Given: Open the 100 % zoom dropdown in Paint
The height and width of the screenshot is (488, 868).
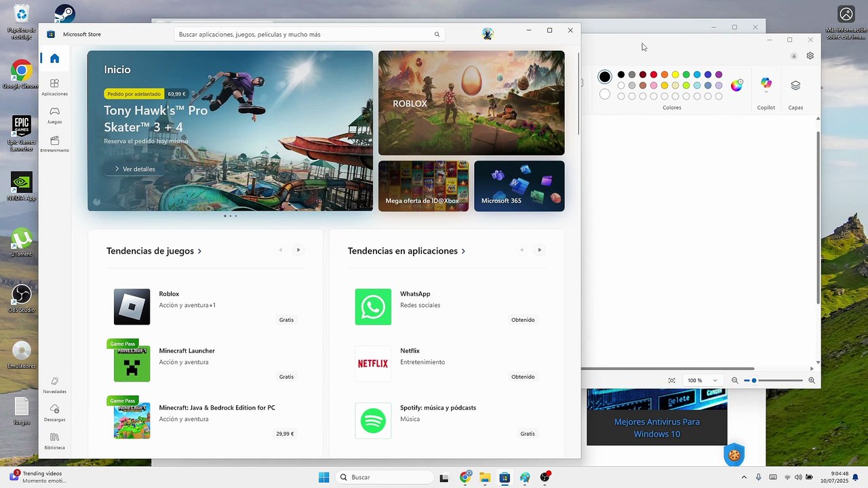Looking at the screenshot, I should point(702,381).
